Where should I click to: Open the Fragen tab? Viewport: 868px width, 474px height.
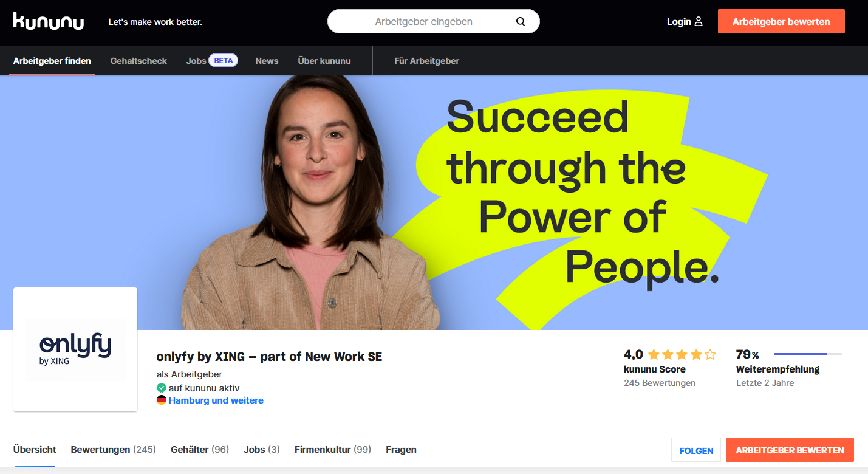401,450
